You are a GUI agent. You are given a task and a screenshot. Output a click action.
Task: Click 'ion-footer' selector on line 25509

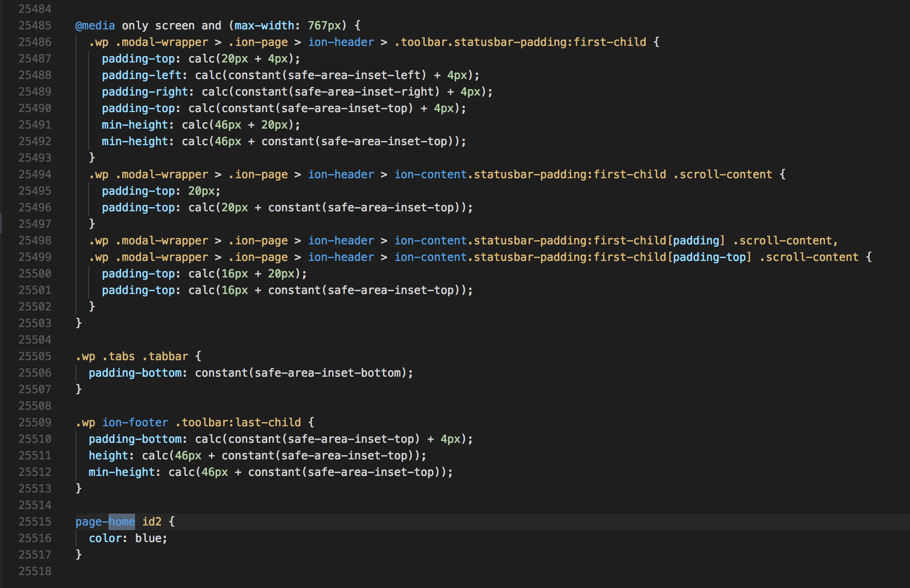[x=135, y=423]
